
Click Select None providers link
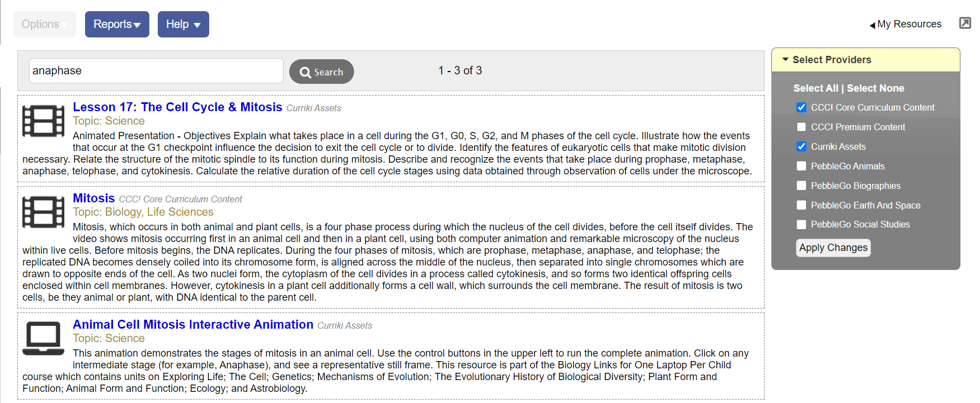point(875,88)
